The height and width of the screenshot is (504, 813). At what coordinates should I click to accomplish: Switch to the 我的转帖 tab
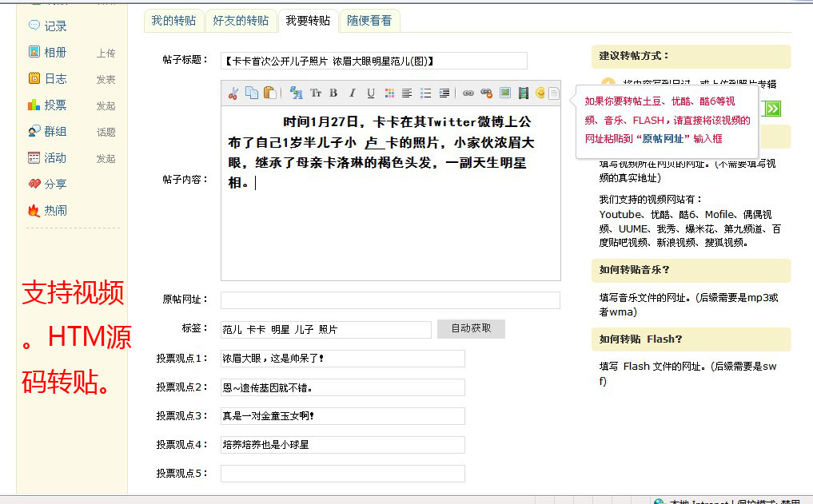coord(173,21)
